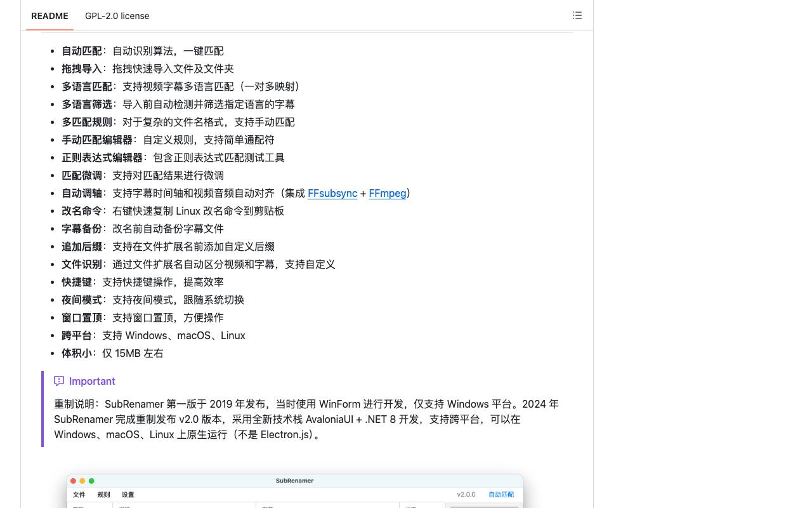Click the Important alert speech-bubble icon
812x508 pixels.
tap(59, 381)
